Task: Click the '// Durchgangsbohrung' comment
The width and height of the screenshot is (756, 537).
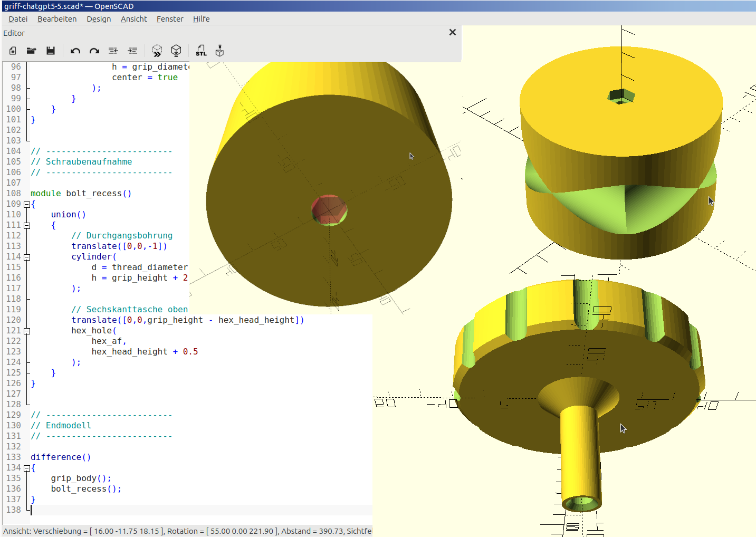Action: click(x=122, y=236)
